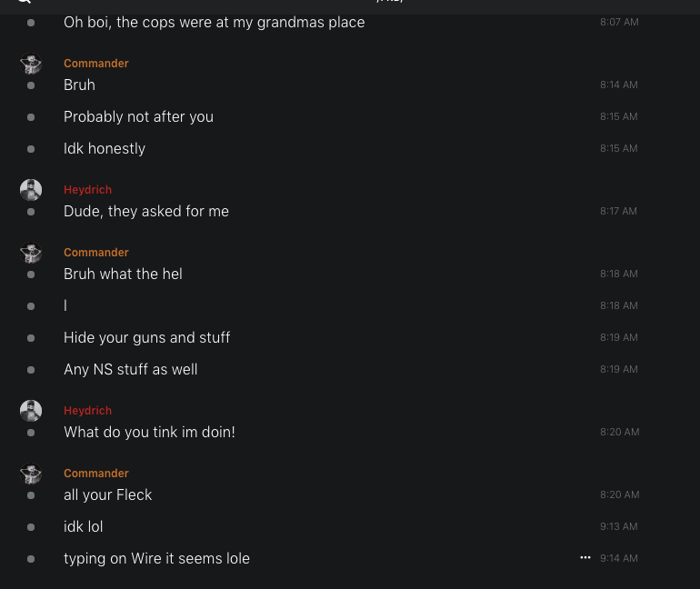Click the 8:17 AM timestamp on Heydrich's message

(x=619, y=211)
